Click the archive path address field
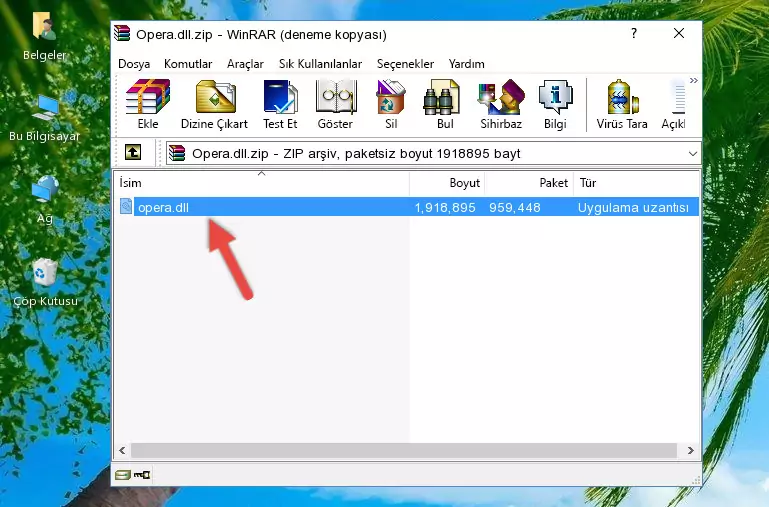Screen dimensions: 769x507 [x=433, y=153]
